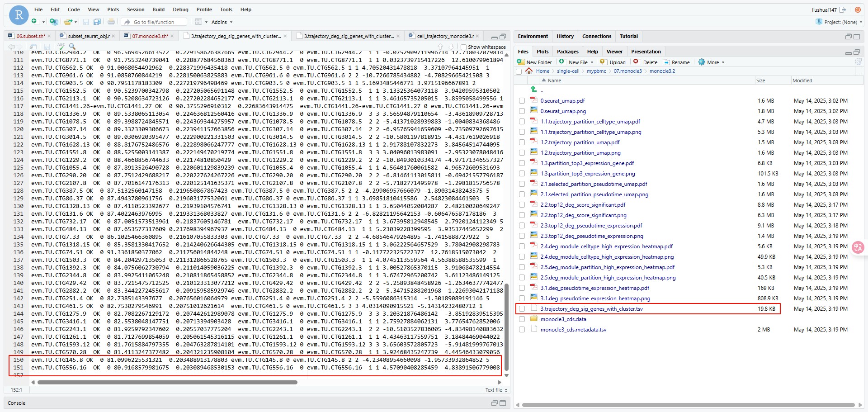
Task: Click the New Folder icon in Files pane
Action: click(x=521, y=62)
